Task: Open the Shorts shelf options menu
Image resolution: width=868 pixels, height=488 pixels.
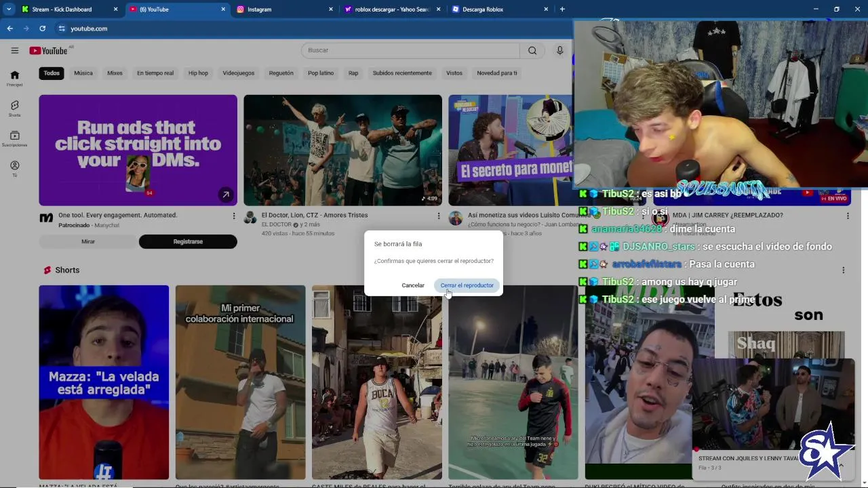Action: coord(844,270)
